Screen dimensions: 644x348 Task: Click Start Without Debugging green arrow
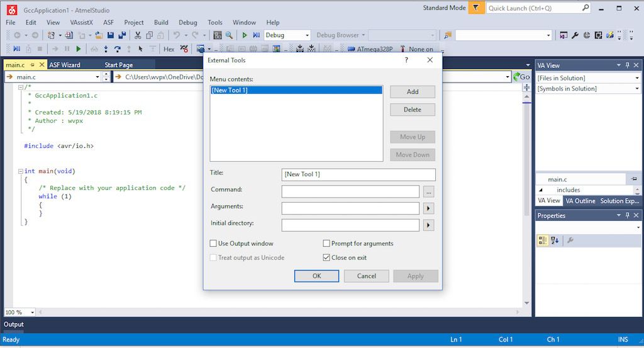pos(245,35)
